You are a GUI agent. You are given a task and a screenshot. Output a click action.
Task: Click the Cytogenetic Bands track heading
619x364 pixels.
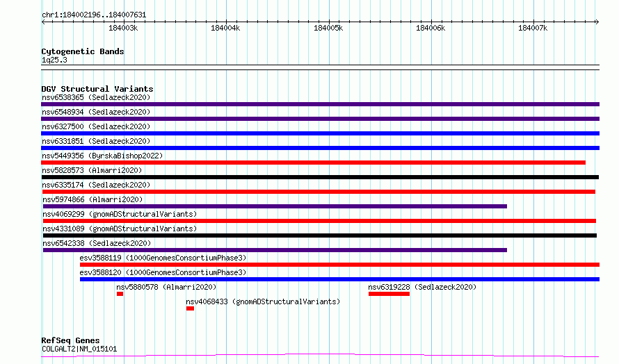pos(83,51)
